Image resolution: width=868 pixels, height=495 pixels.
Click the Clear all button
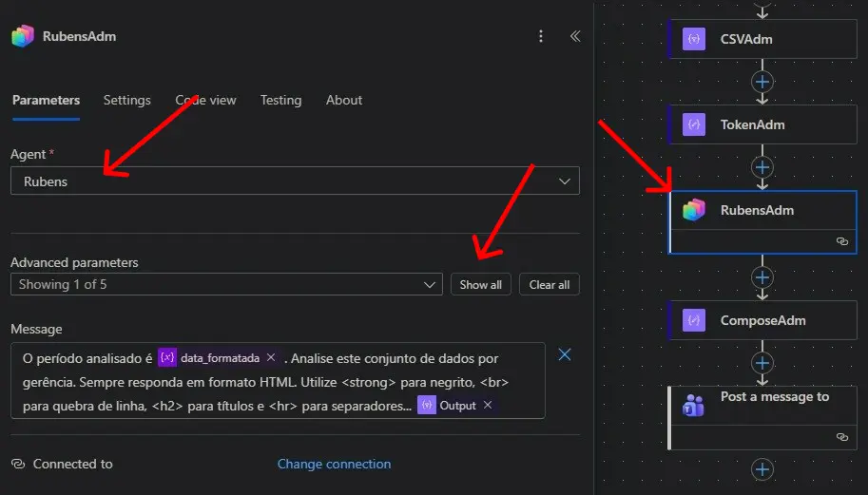(x=550, y=284)
